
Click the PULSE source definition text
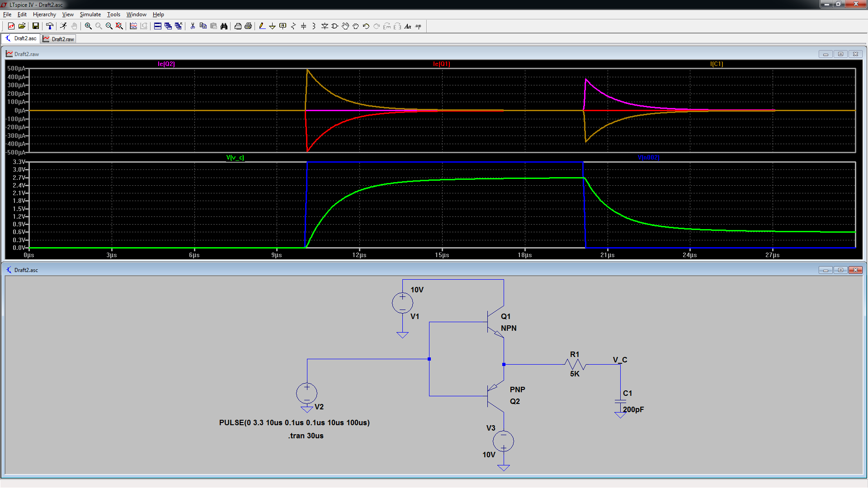294,422
